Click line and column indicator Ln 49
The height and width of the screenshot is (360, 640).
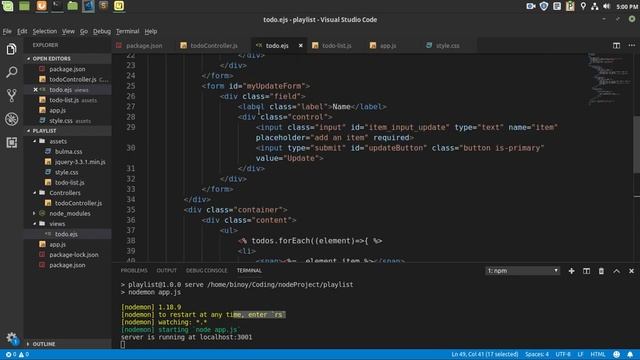(x=484, y=354)
